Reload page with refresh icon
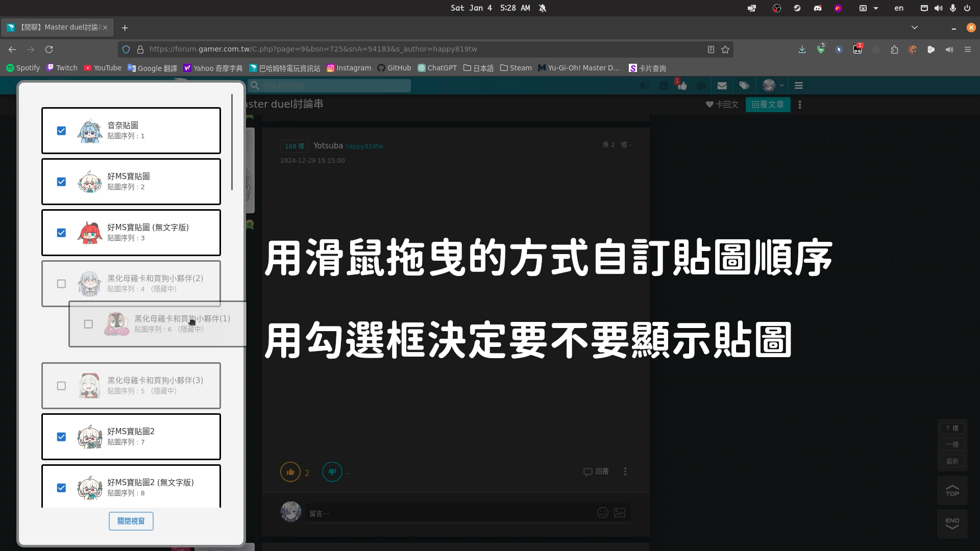This screenshot has height=551, width=980. [x=49, y=49]
